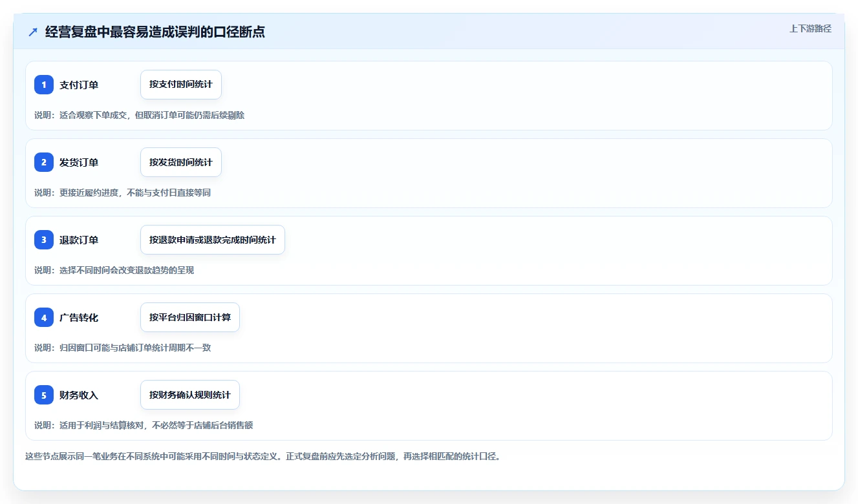Click number badge 2 for 发货订单
This screenshot has height=504, width=858.
[44, 162]
